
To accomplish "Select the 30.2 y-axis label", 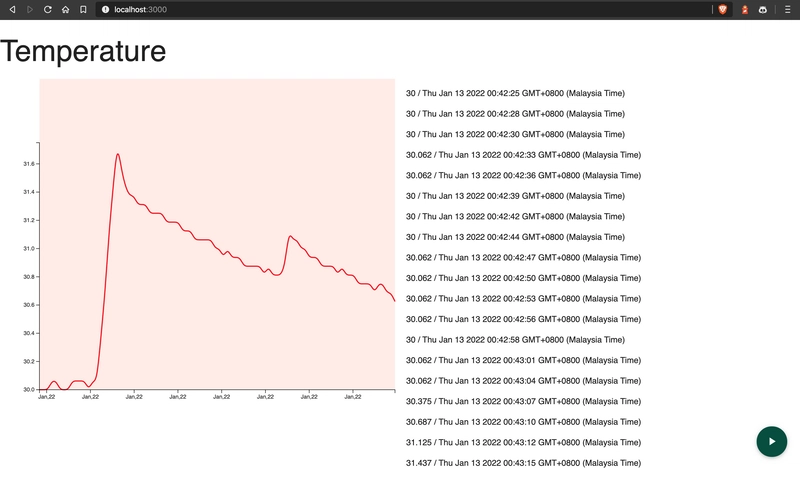I will click(29, 361).
